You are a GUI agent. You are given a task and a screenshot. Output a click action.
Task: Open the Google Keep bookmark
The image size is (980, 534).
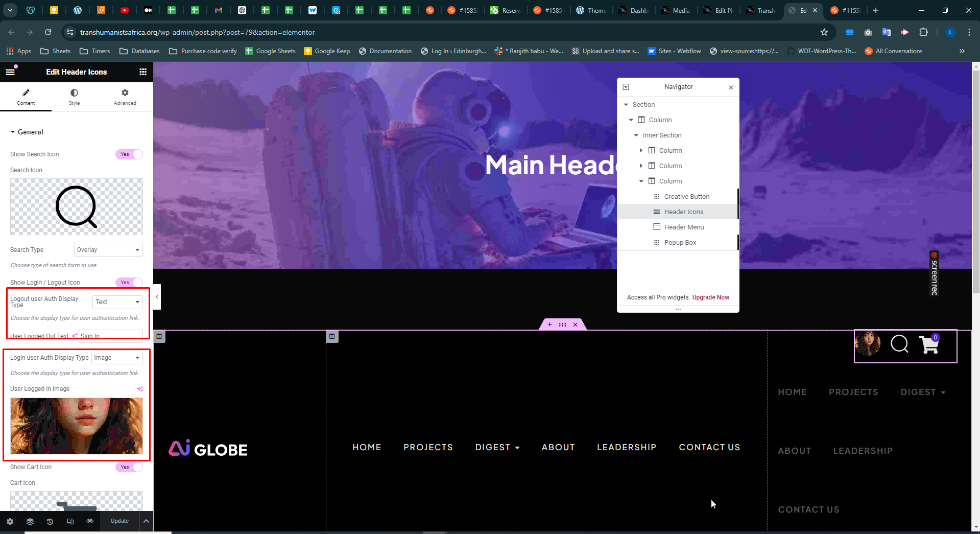click(327, 51)
